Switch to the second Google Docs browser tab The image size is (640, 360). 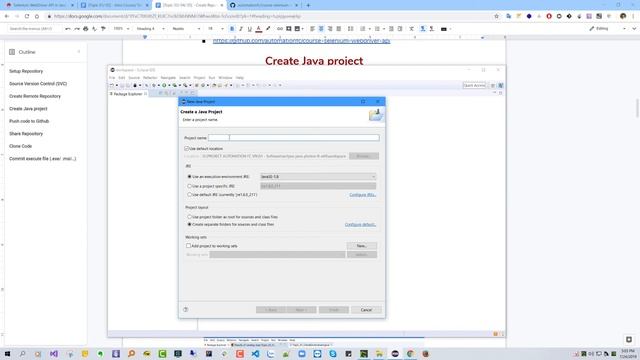[189, 5]
